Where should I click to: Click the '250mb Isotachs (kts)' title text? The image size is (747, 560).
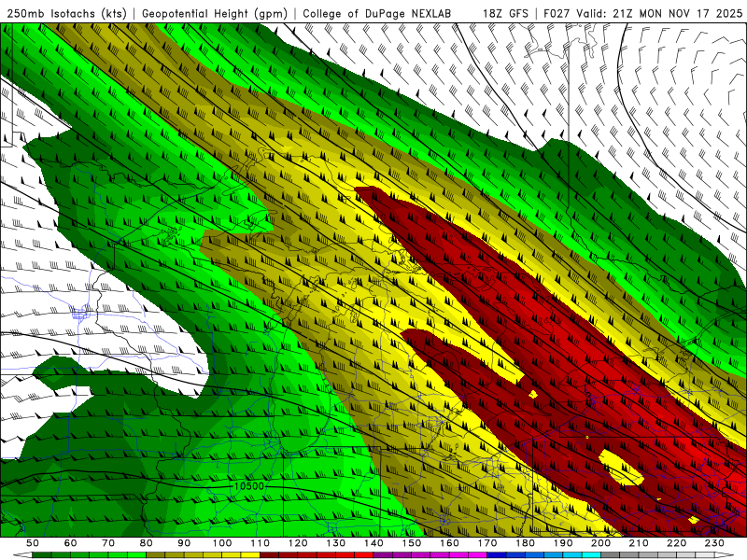66,13
